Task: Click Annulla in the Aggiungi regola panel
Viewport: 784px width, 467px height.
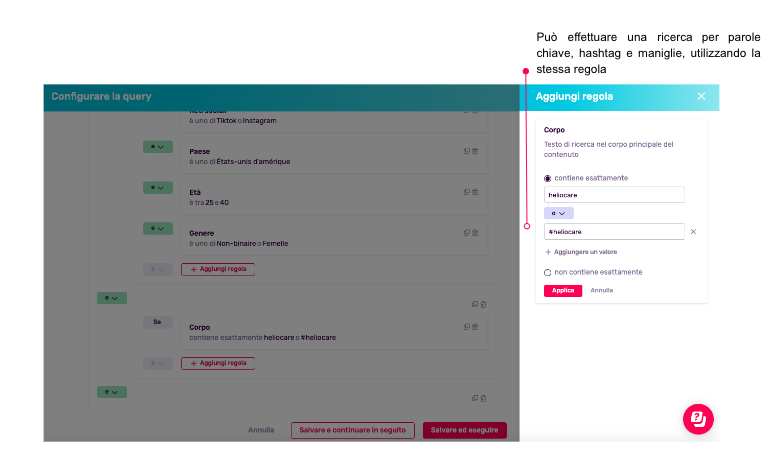Action: pyautogui.click(x=602, y=290)
